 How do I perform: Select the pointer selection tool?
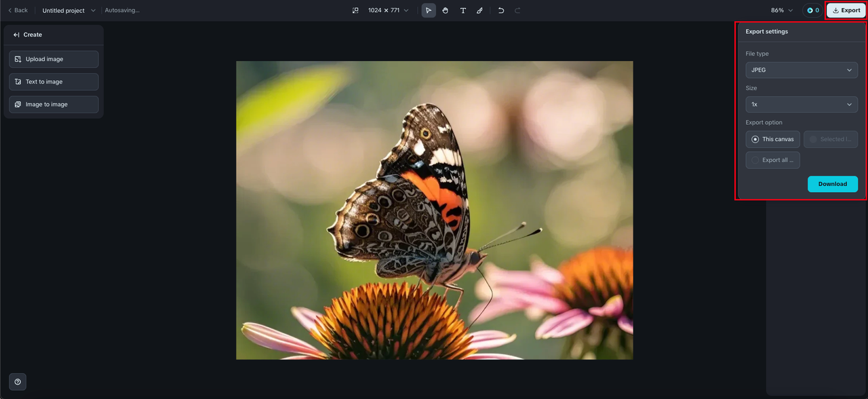click(429, 10)
